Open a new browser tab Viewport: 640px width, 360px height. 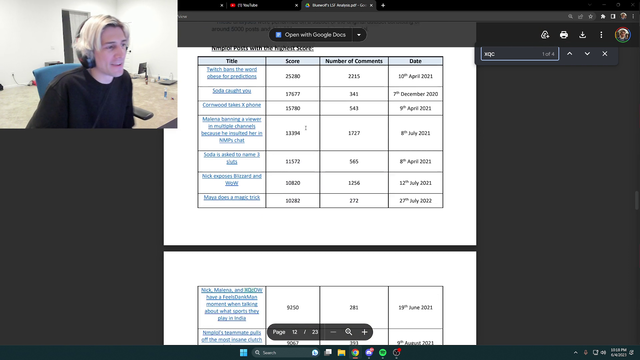(x=383, y=5)
